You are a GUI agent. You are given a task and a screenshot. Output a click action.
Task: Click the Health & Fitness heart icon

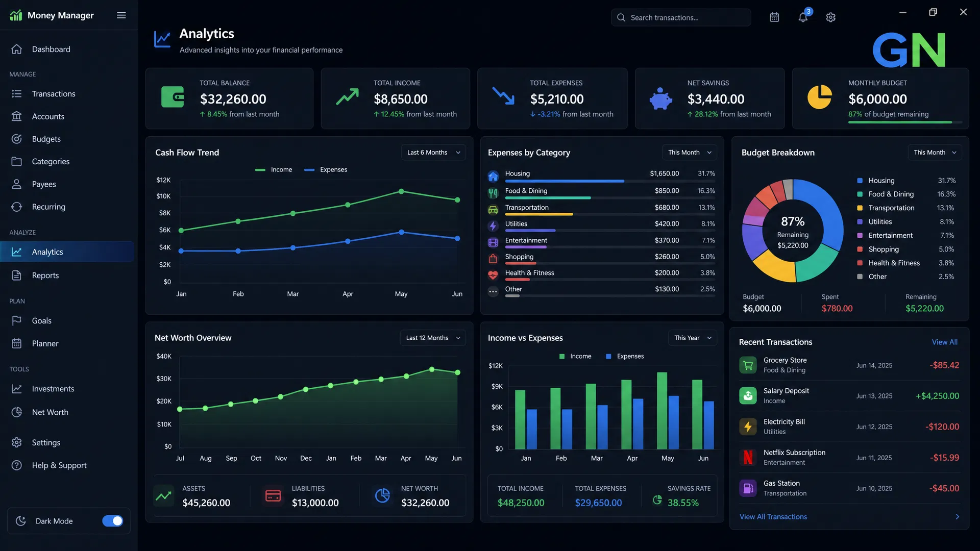click(493, 275)
